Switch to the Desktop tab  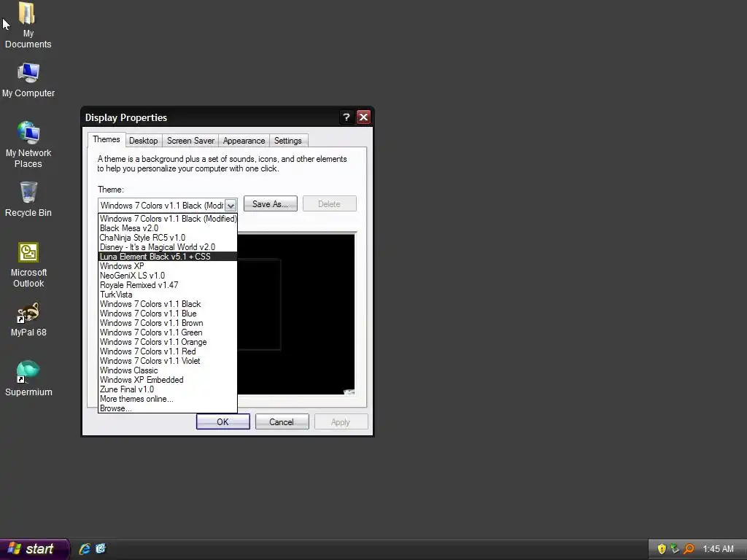point(144,141)
